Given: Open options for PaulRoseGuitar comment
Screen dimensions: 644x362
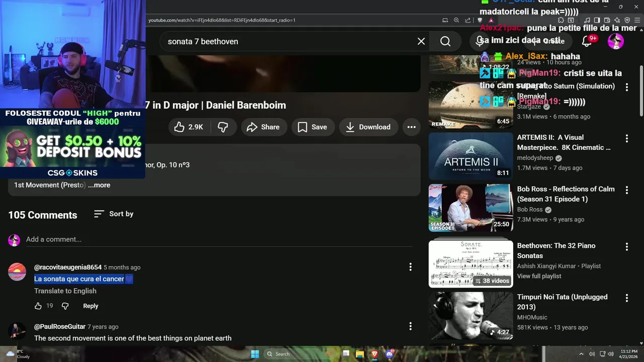Looking at the screenshot, I should [x=411, y=326].
